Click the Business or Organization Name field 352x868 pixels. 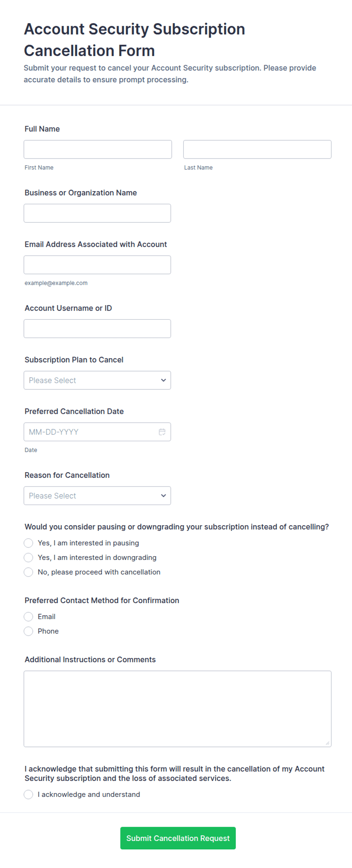tap(97, 213)
